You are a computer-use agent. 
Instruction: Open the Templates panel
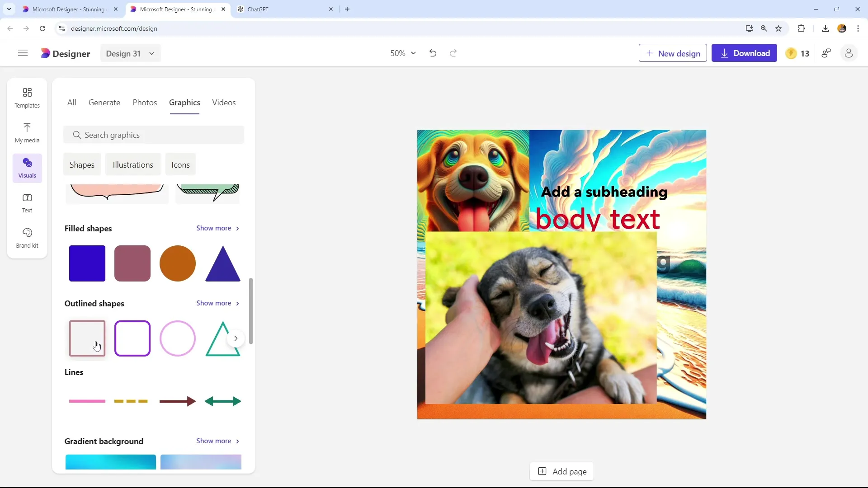pos(27,98)
